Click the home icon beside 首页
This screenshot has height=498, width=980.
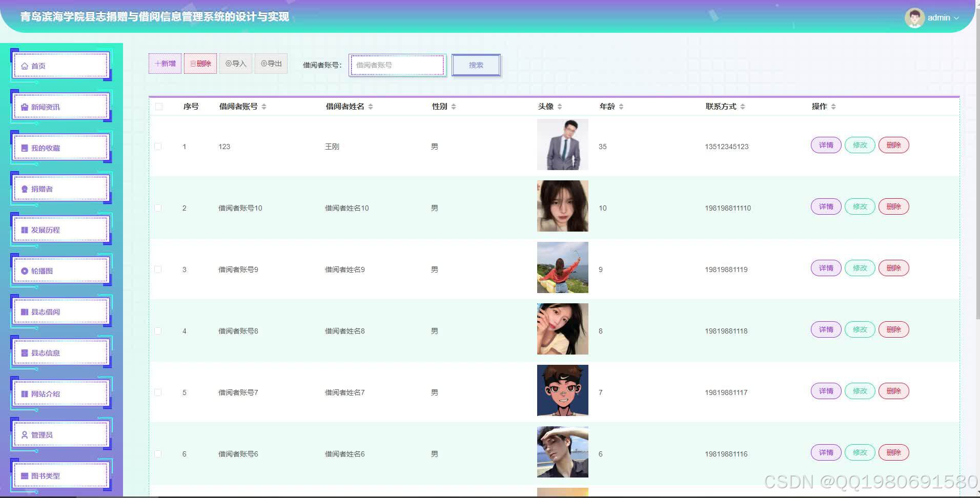(25, 66)
